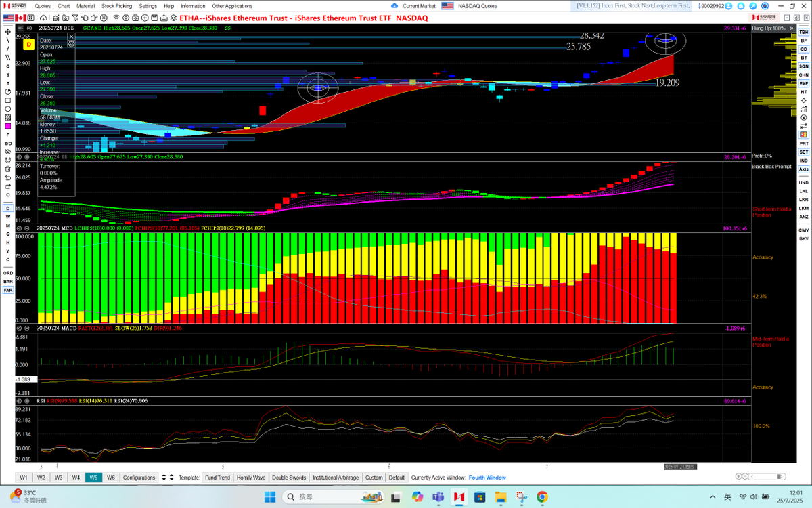Toggle the red-yellow chips icon

click(803, 135)
